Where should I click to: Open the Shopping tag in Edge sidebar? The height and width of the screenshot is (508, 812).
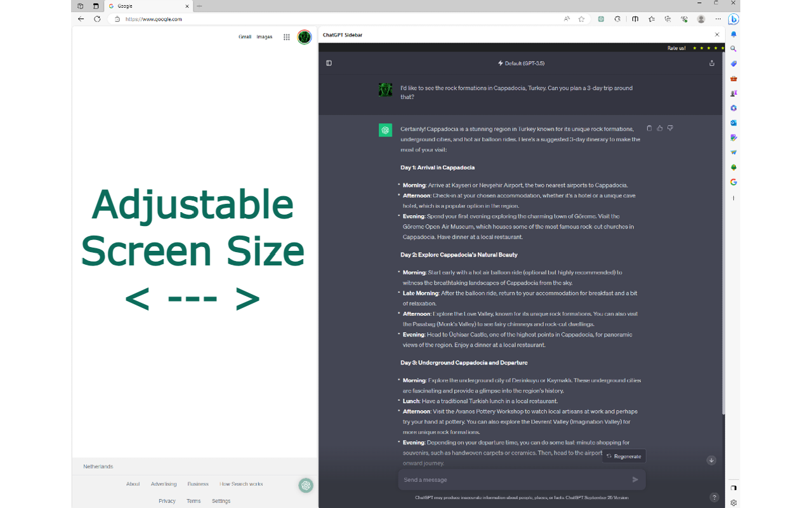tap(733, 63)
